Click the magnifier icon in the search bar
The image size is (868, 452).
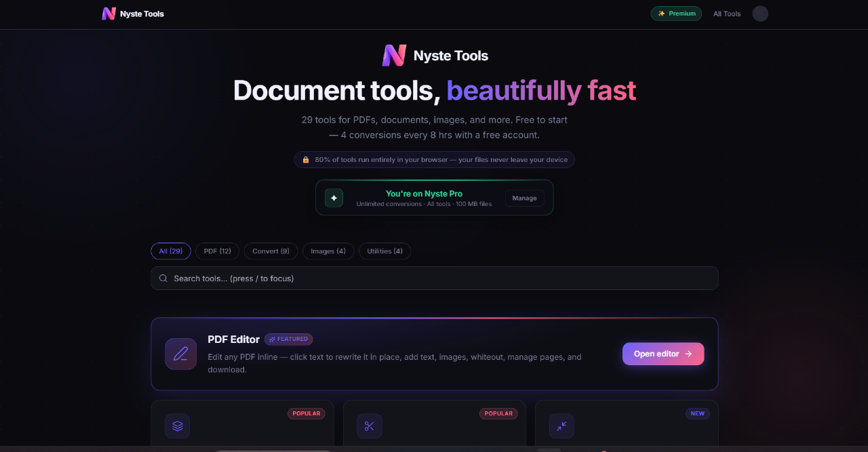pos(163,279)
